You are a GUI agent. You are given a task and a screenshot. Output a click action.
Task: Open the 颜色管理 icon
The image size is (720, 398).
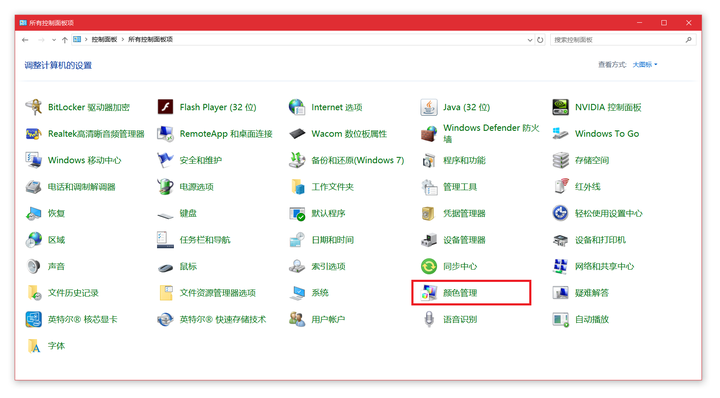[x=429, y=293]
